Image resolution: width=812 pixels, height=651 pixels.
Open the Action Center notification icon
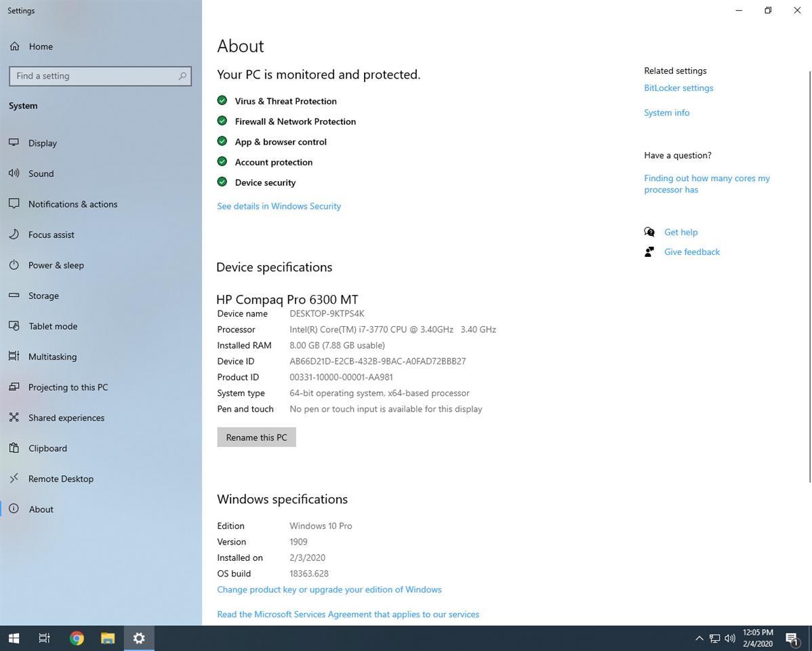click(792, 639)
